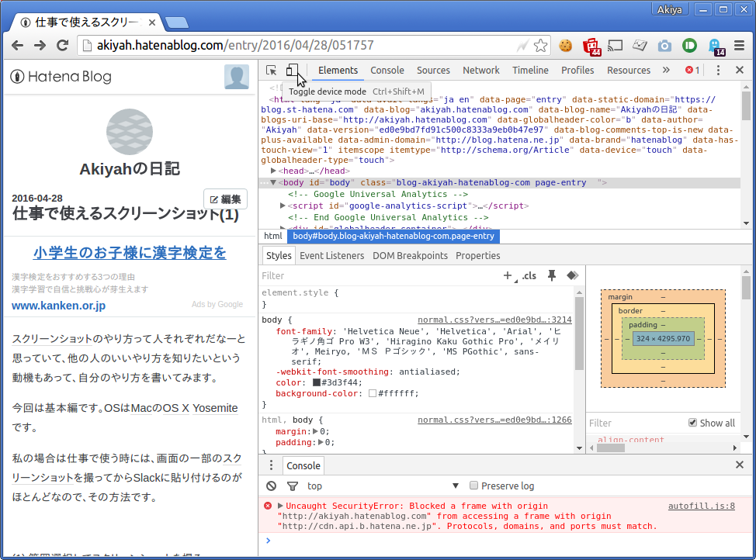This screenshot has width=756, height=560.
Task: Expand the Uncaught SecurityError message
Action: (280, 506)
